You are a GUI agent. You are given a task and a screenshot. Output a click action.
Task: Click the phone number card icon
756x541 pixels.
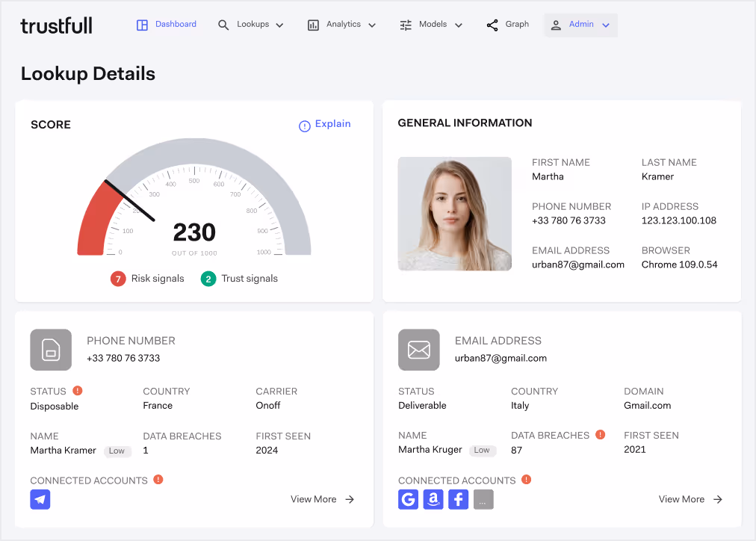click(51, 349)
